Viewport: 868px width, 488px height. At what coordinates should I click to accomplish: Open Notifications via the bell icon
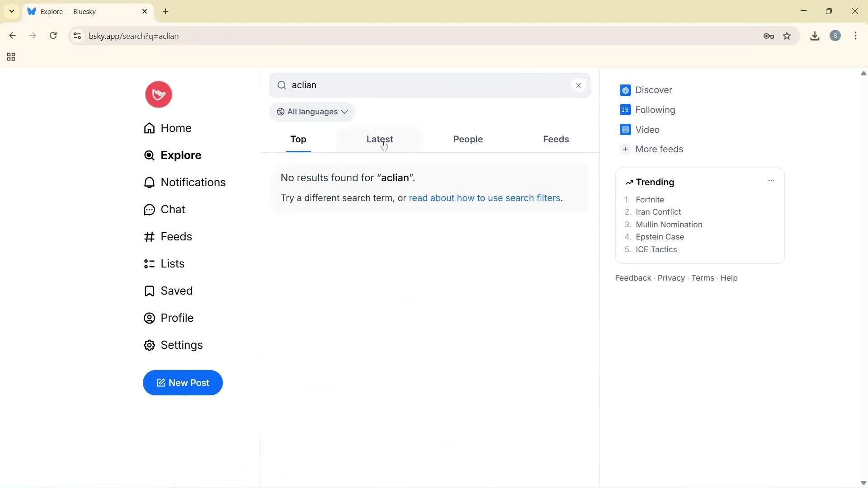coord(193,182)
